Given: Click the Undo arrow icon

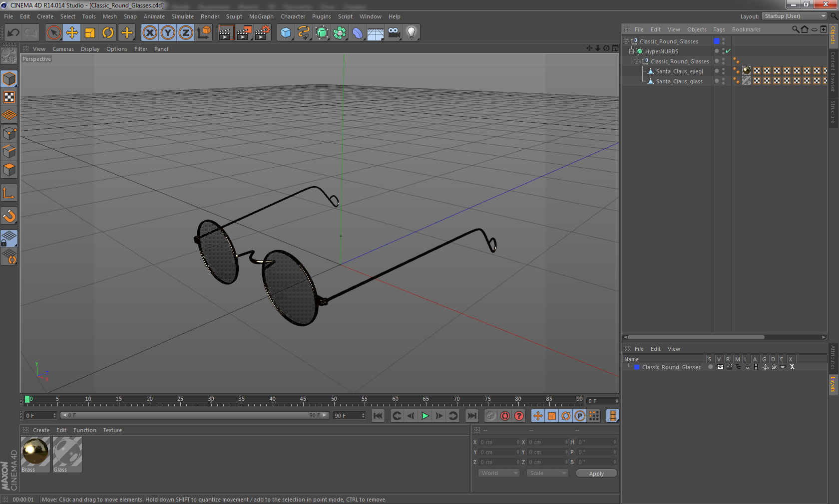Looking at the screenshot, I should pos(13,33).
